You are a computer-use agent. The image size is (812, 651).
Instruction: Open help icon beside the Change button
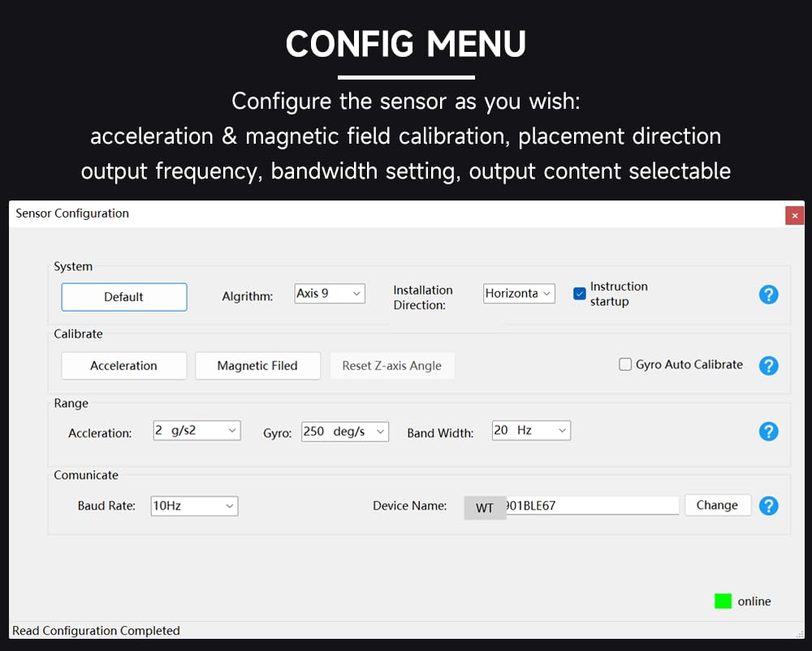coord(768,506)
